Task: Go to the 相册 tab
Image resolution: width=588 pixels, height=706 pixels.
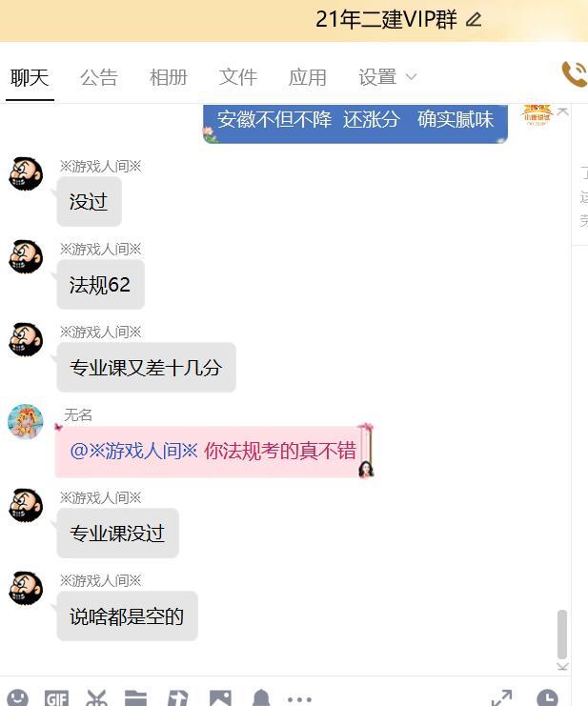Action: [x=169, y=77]
